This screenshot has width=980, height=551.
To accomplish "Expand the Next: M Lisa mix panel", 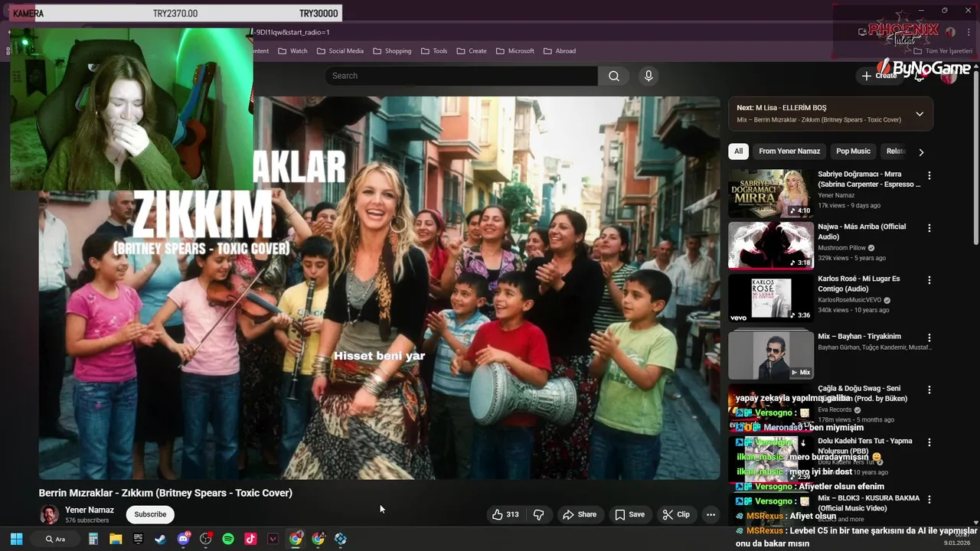I will click(920, 114).
